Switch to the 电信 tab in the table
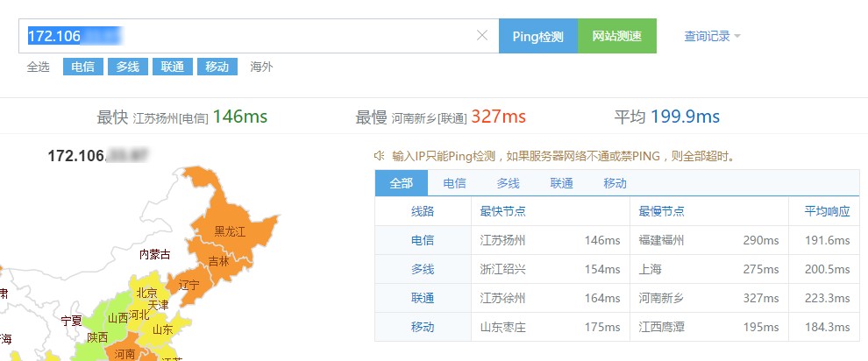 [454, 183]
